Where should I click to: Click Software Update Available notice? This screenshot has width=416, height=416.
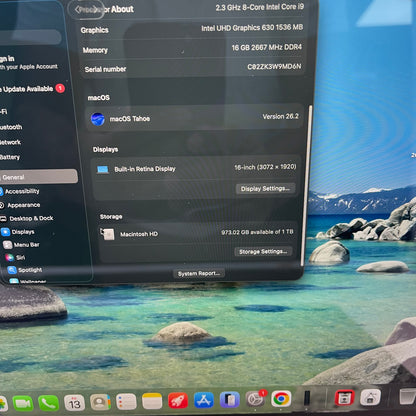[x=32, y=89]
